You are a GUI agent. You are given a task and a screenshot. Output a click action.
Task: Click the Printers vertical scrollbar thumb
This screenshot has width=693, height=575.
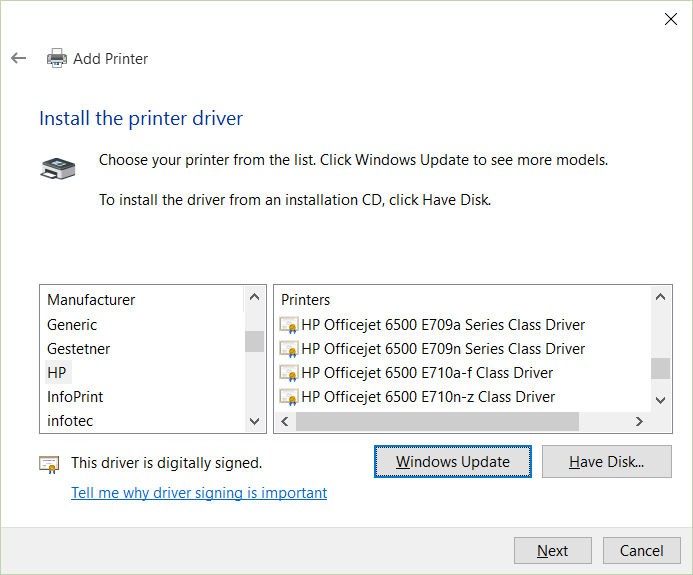[660, 368]
